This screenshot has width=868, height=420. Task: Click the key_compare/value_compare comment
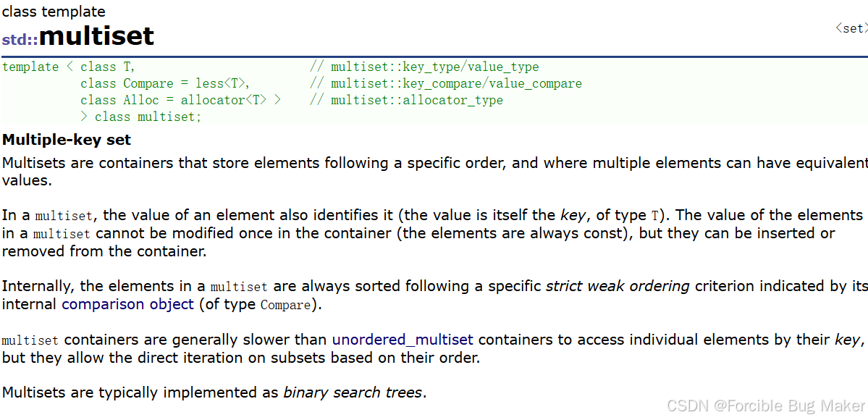click(446, 84)
